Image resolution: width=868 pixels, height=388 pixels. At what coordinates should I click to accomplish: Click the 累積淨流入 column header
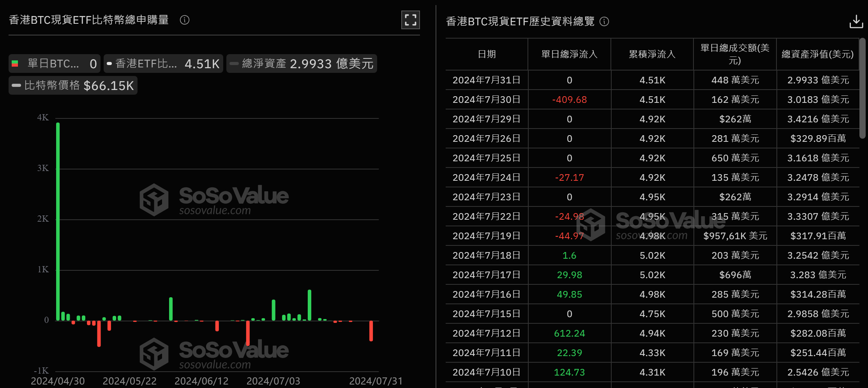click(x=652, y=54)
